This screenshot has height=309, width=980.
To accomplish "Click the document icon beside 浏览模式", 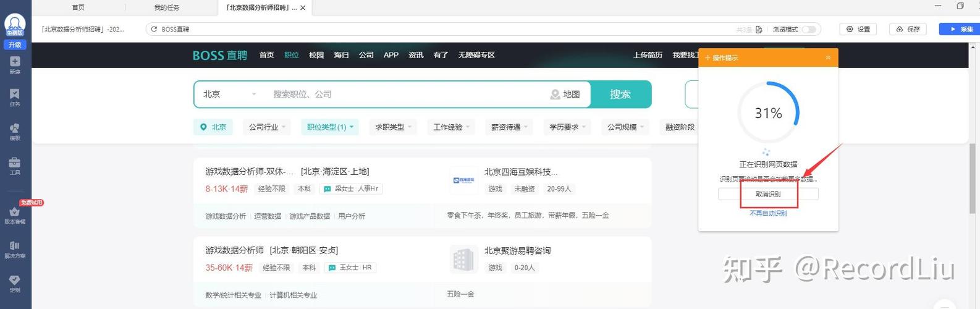I will click(x=759, y=29).
